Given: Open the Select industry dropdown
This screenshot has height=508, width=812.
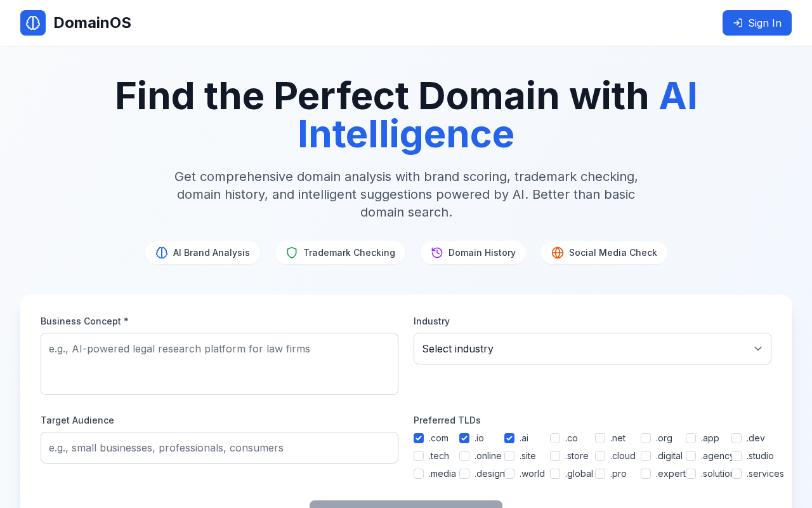Looking at the screenshot, I should tap(584, 349).
